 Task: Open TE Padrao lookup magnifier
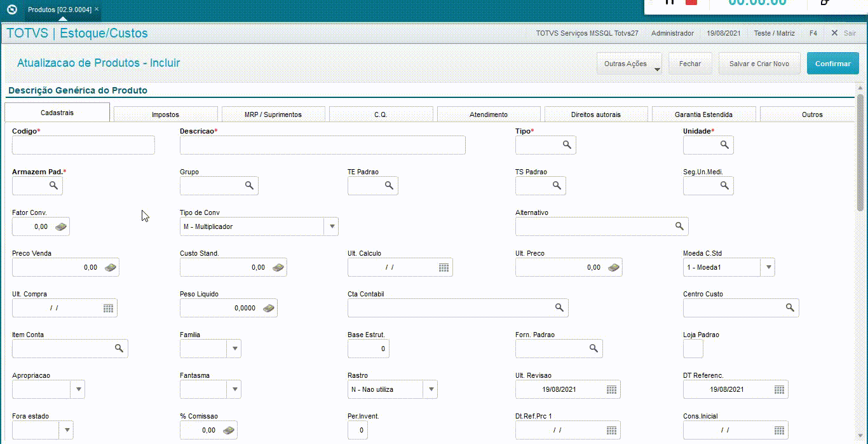pos(390,186)
